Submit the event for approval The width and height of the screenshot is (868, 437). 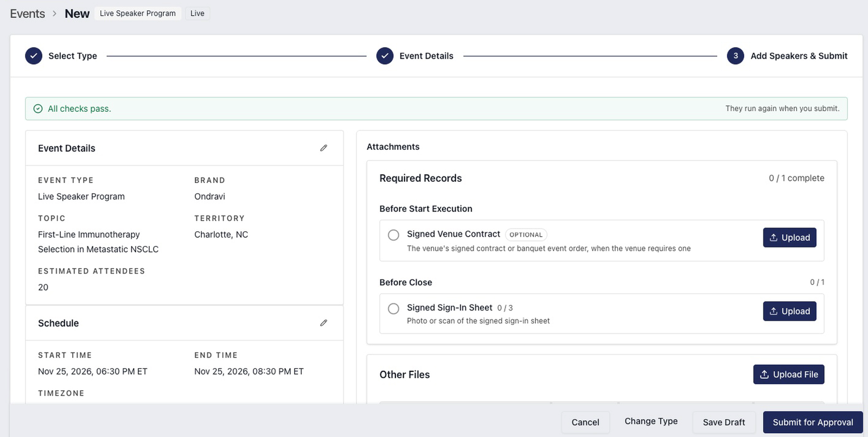813,422
